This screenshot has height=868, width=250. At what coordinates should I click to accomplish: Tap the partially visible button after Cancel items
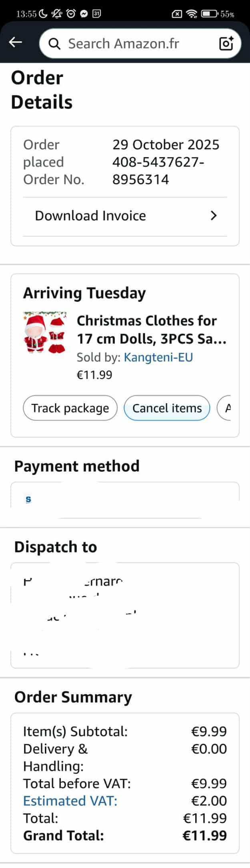(225, 408)
